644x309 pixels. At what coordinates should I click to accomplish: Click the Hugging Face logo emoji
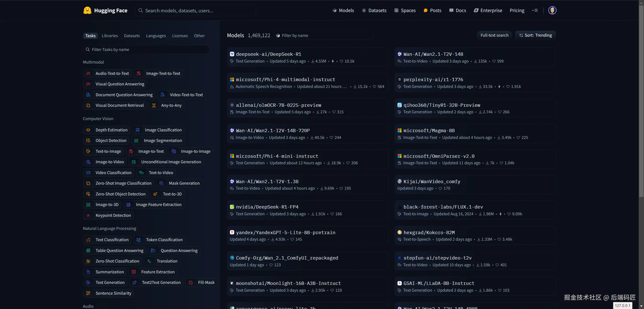pyautogui.click(x=87, y=10)
